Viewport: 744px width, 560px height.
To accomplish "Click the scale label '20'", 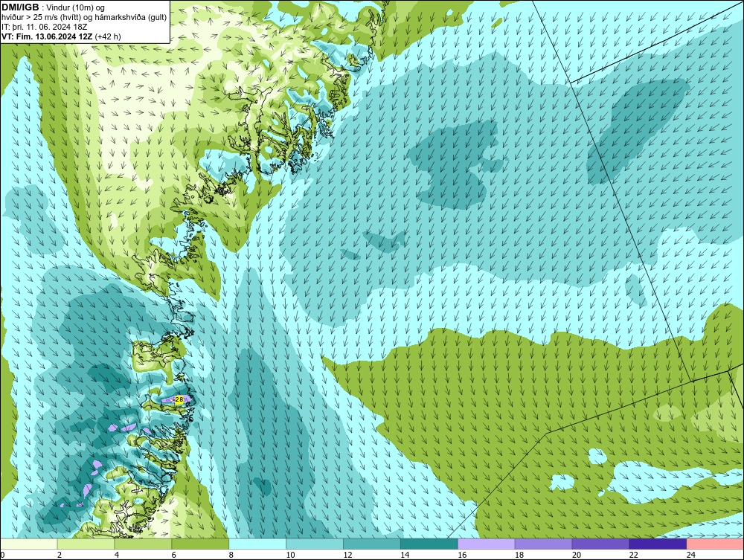I will [x=577, y=555].
